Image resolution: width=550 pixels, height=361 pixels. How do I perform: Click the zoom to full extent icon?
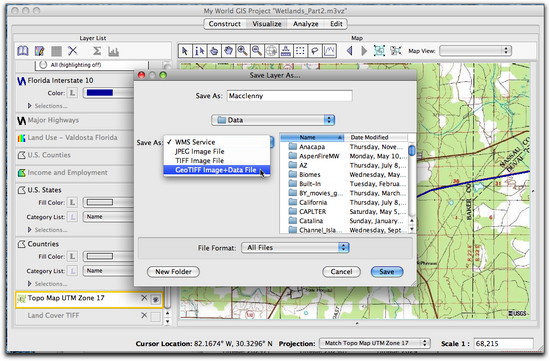[x=379, y=51]
